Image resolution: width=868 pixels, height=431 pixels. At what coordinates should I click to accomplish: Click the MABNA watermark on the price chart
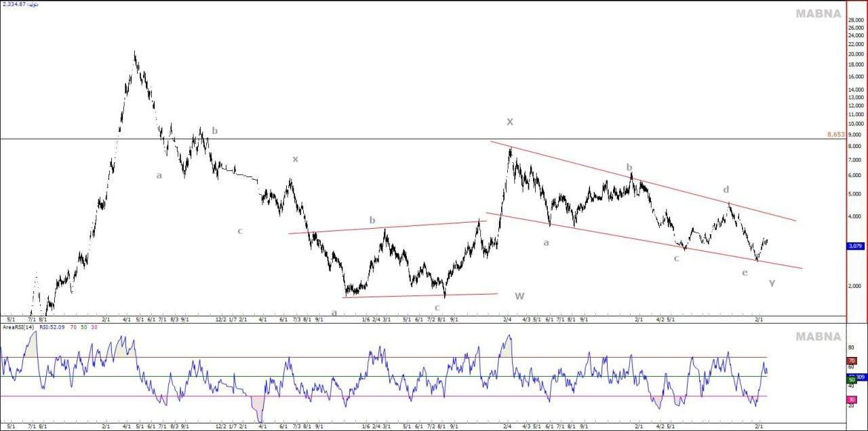coord(818,14)
